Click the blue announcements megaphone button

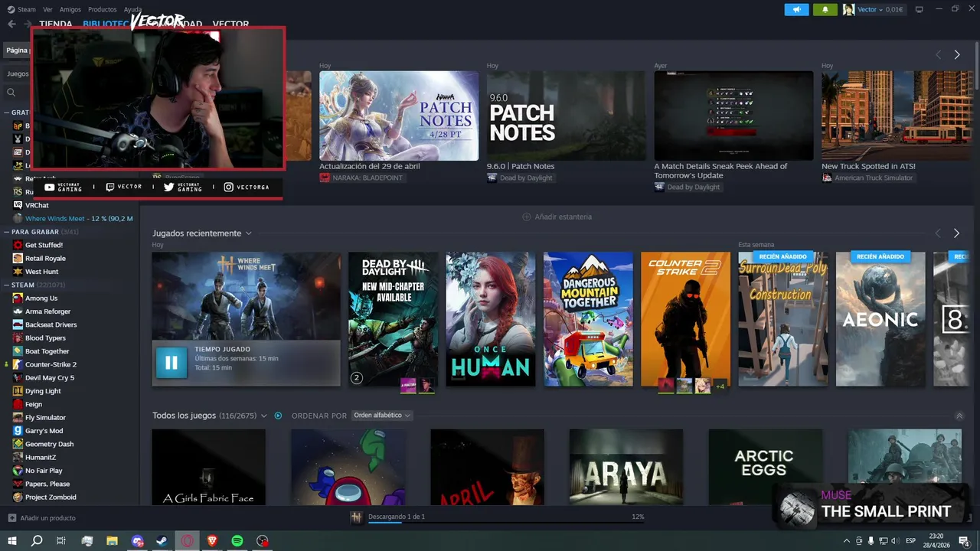point(796,9)
